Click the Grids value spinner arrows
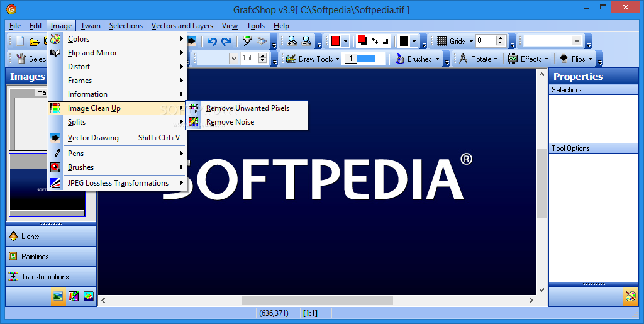This screenshot has width=644, height=324. 500,41
